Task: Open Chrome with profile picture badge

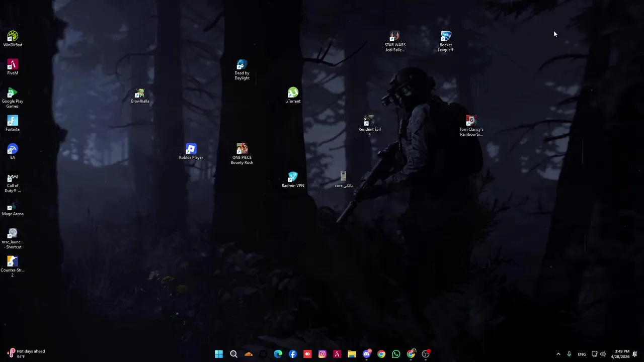Action: point(411,354)
